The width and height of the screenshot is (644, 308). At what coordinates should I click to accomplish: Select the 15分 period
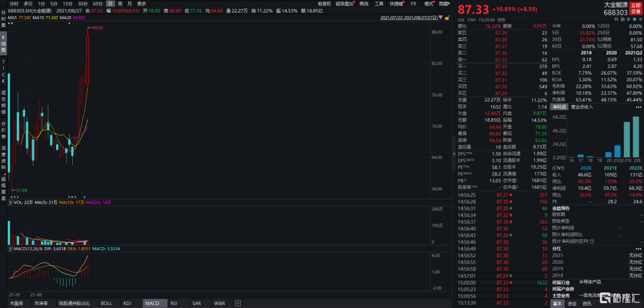(x=68, y=4)
